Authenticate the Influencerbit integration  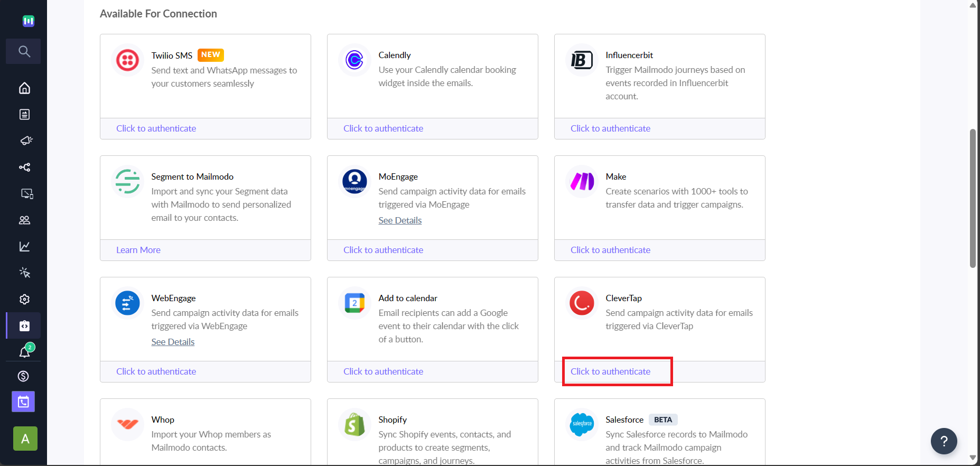point(610,128)
